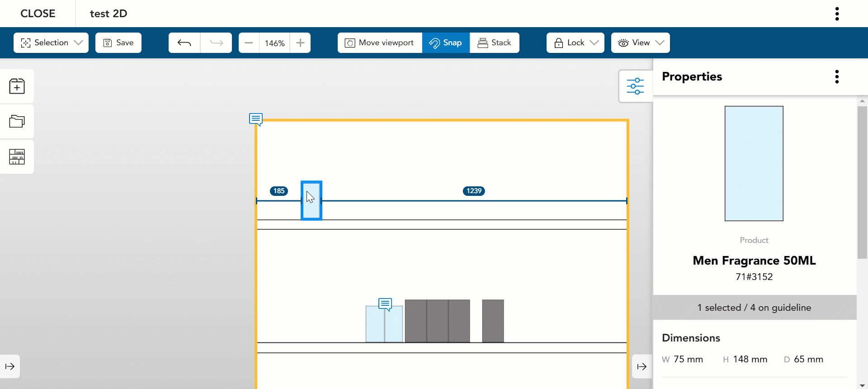This screenshot has height=389, width=868.
Task: Click the 146% zoom value
Action: 275,43
